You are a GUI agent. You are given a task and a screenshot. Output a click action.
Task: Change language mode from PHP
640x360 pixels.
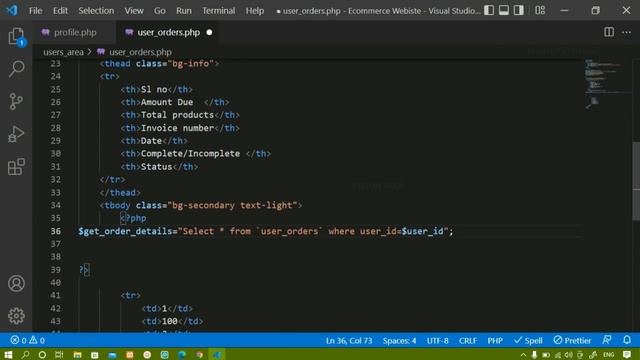coord(495,340)
